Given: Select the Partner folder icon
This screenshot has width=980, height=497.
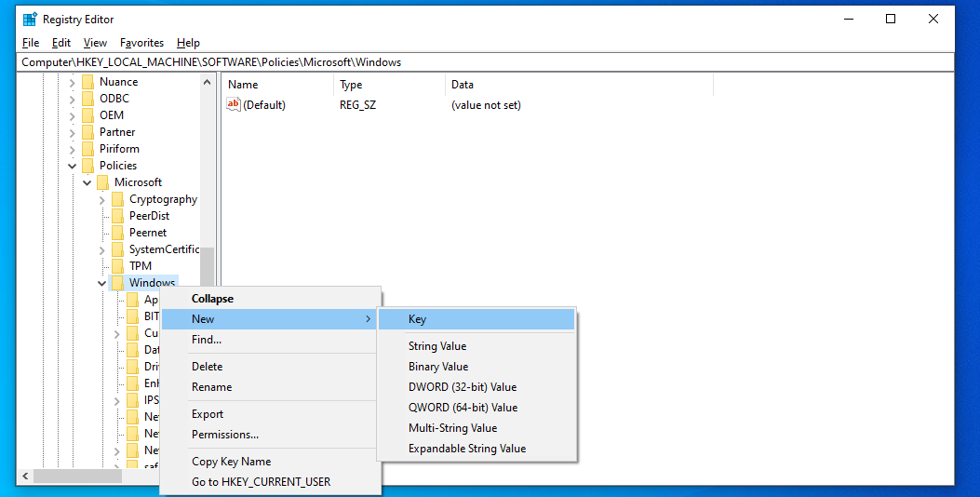Looking at the screenshot, I should (x=87, y=132).
